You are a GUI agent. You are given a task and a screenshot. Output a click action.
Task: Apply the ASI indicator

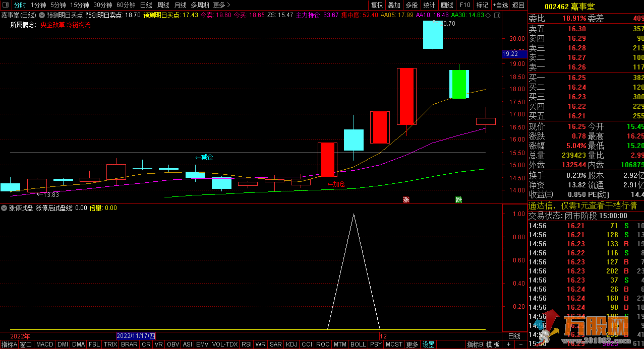coord(187,344)
